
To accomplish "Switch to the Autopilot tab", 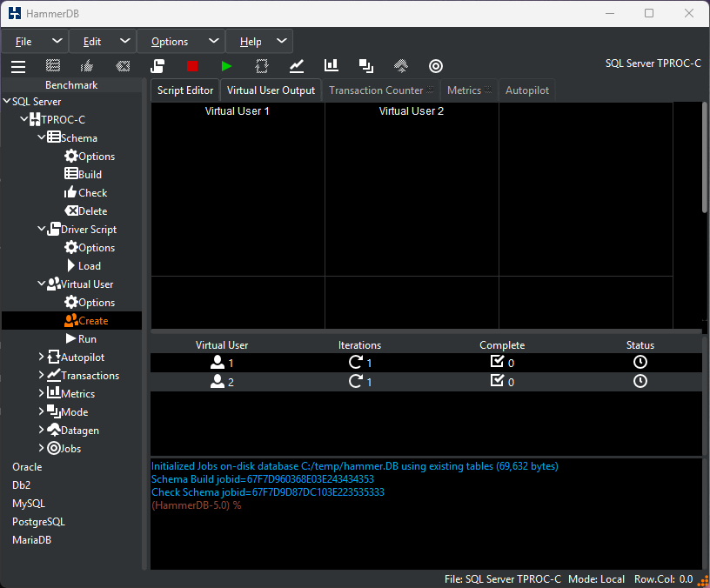I will pyautogui.click(x=527, y=90).
